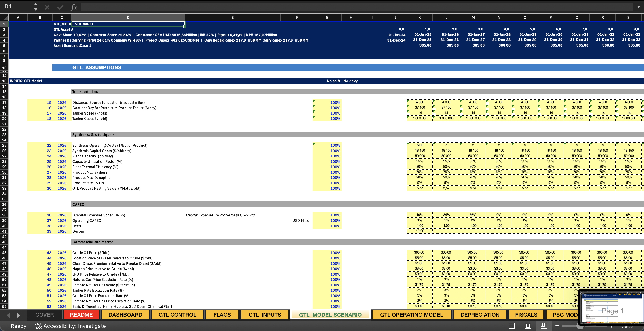Screen dimensions: 644x331
Task: Click 'Remote Natural Gas Value ($/MMBtus)' cell
Action: [x=104, y=285]
